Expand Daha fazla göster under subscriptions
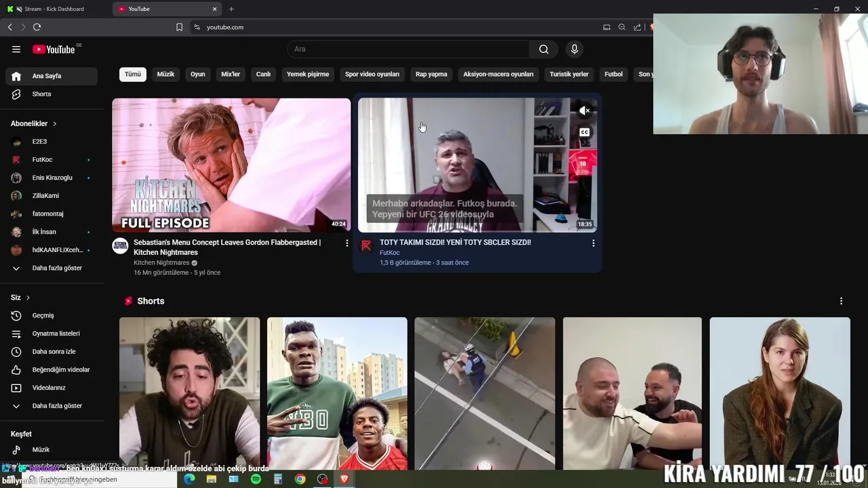Image resolution: width=868 pixels, height=488 pixels. pyautogui.click(x=52, y=268)
